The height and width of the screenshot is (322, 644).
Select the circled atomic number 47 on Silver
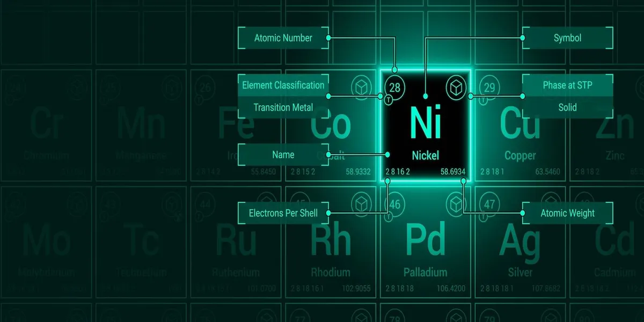click(x=489, y=204)
